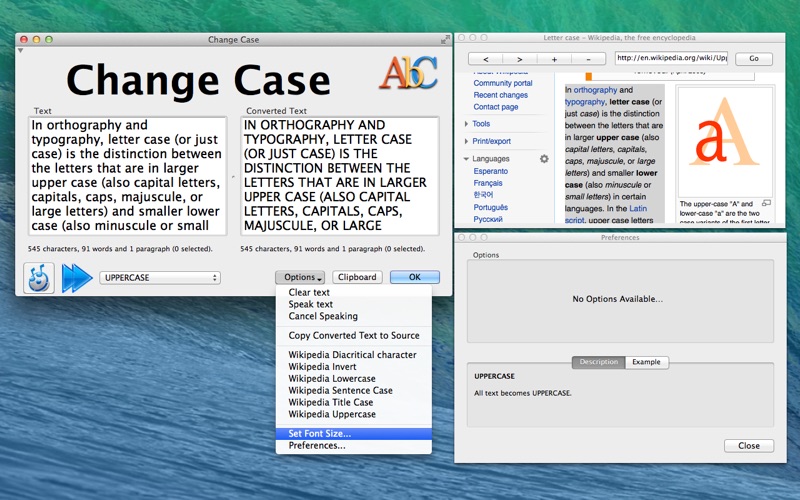Viewport: 800px width, 500px height.
Task: Click the fullscreen arrows icon in Change Case titlebar
Action: 445,39
